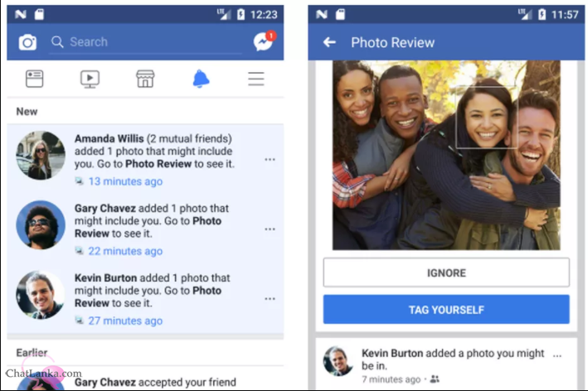Tap Kevin Burton avatar in Photo Review post
Viewport: 588px width, 391px height.
338,361
